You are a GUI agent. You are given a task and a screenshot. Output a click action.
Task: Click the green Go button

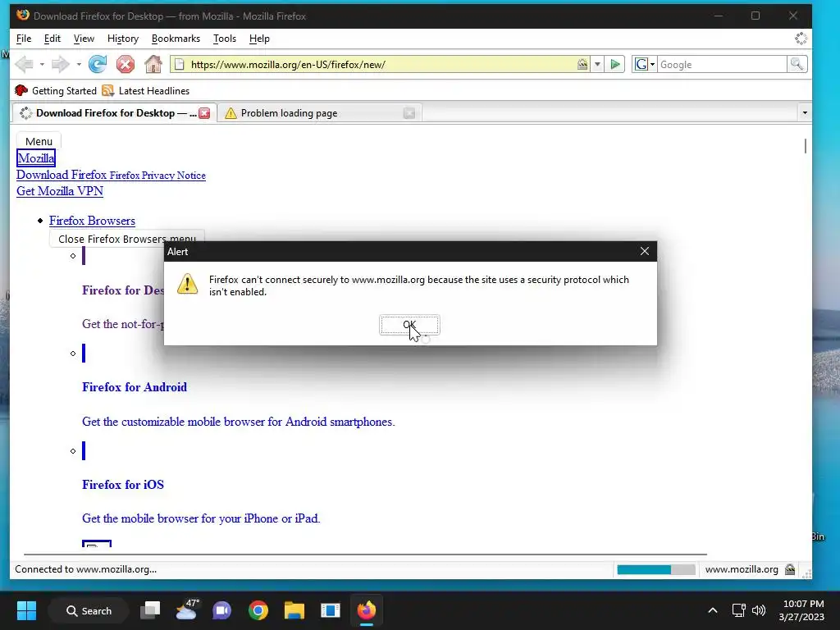pyautogui.click(x=615, y=64)
